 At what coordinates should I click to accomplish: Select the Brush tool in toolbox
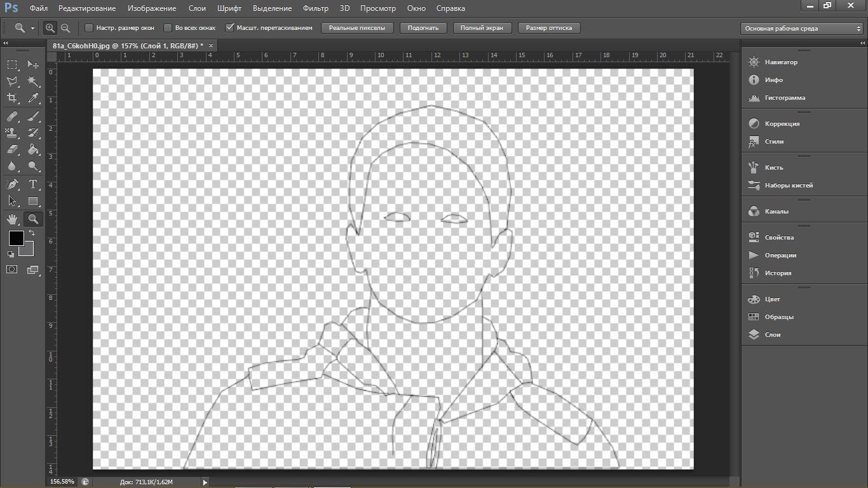point(33,117)
